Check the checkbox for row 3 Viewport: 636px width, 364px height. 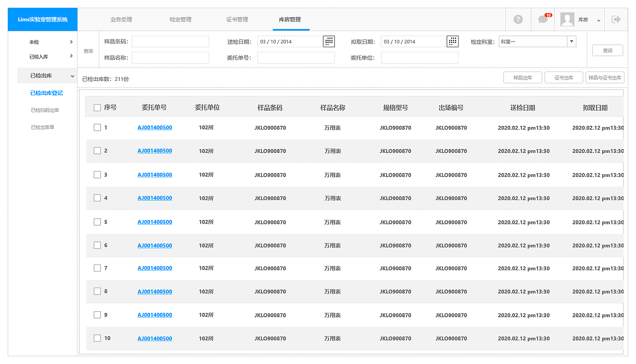[x=97, y=175]
